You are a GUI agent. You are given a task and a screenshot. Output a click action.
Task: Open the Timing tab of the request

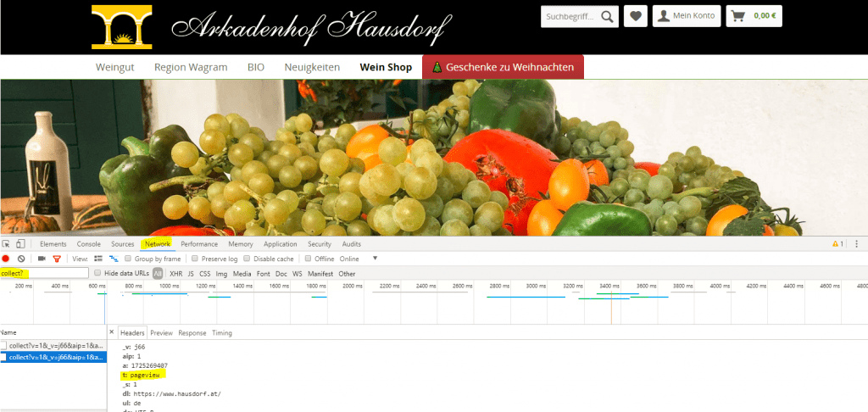[x=221, y=333]
